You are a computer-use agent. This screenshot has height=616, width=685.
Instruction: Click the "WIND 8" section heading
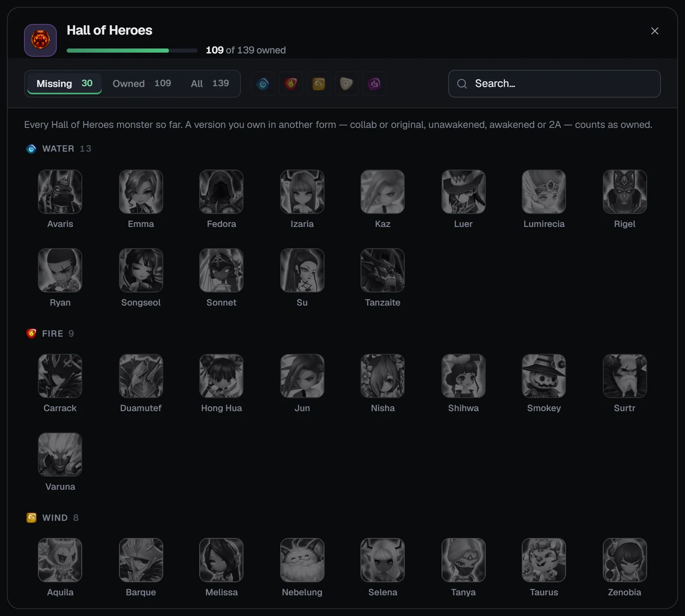pyautogui.click(x=53, y=518)
